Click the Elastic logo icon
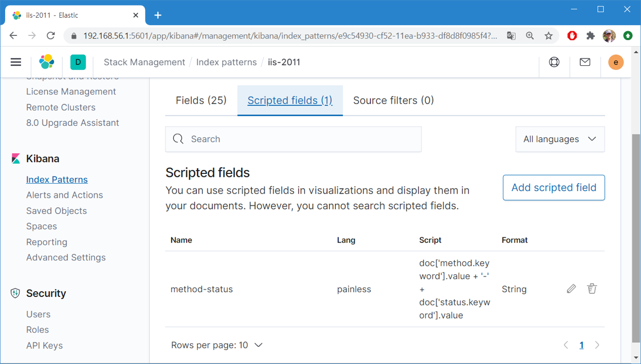The width and height of the screenshot is (641, 364). coord(47,62)
